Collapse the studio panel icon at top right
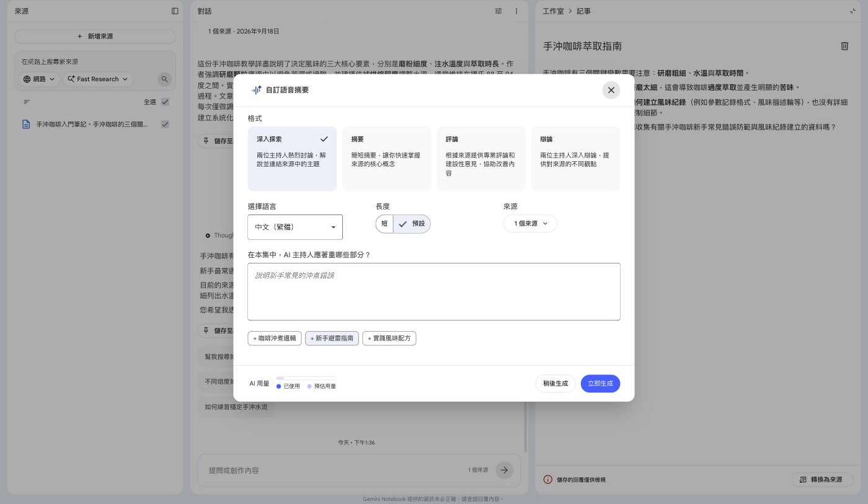The image size is (868, 504). click(x=852, y=11)
